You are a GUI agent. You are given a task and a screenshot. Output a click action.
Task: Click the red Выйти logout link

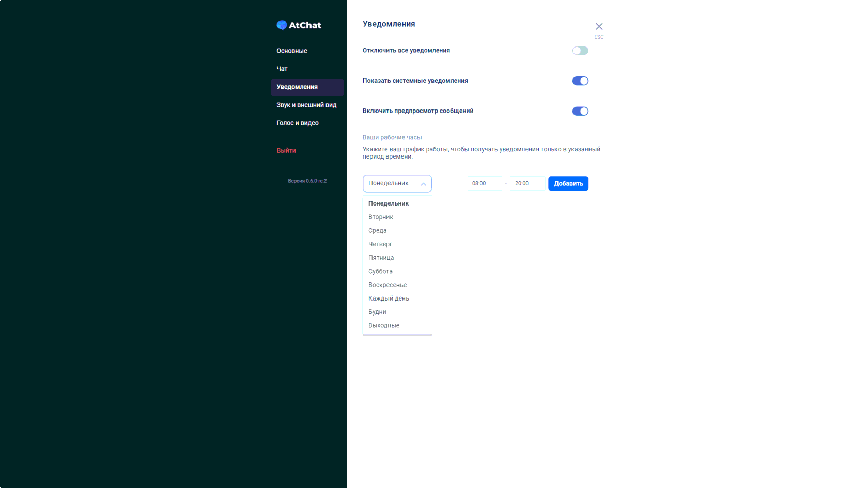tap(286, 151)
